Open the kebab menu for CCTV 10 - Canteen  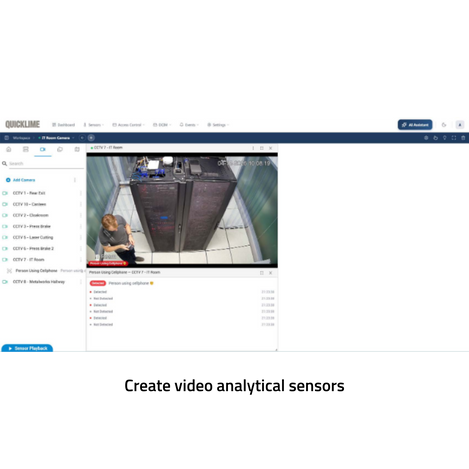(81, 204)
